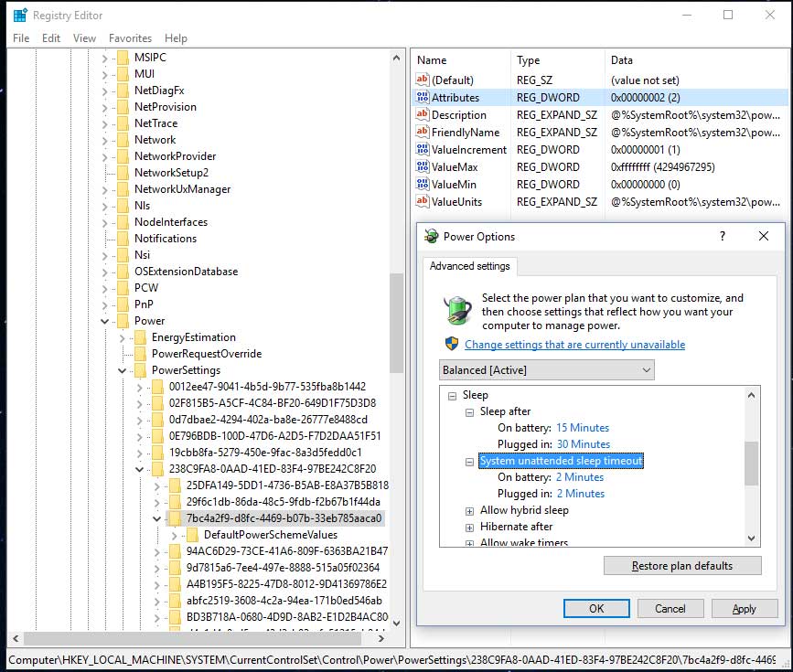Click the Cancel button
793x672 pixels.
click(670, 608)
